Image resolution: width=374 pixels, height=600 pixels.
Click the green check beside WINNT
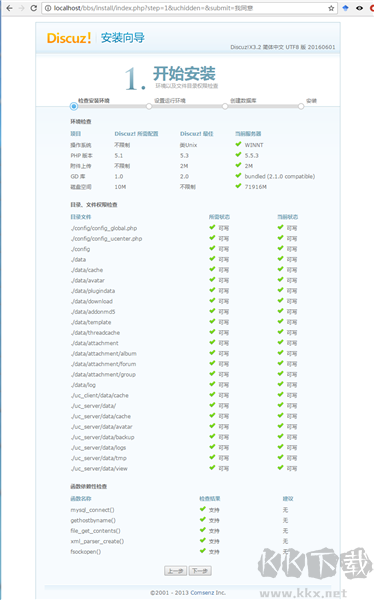[x=238, y=144]
